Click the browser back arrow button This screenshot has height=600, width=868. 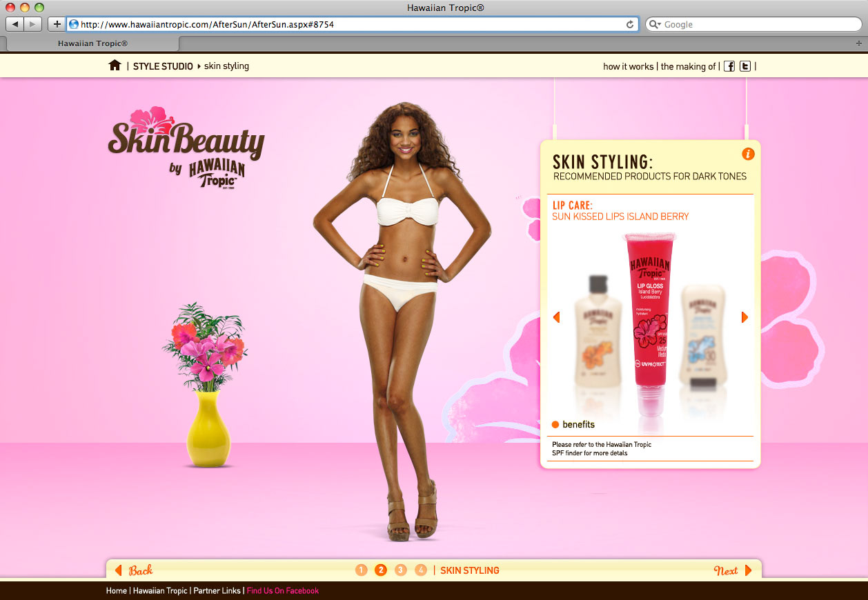click(x=15, y=24)
